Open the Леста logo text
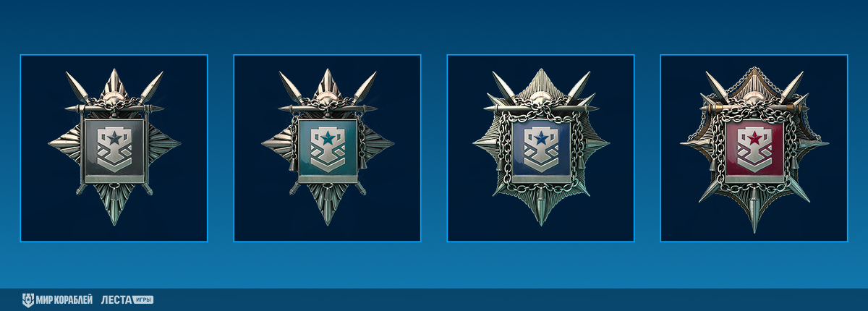 (115, 299)
